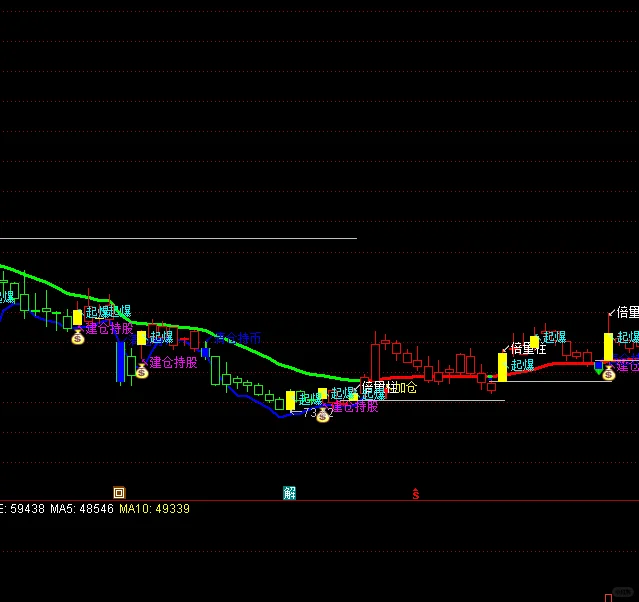Select the money bag next to the 73 price label
639x602 pixels.
(323, 415)
